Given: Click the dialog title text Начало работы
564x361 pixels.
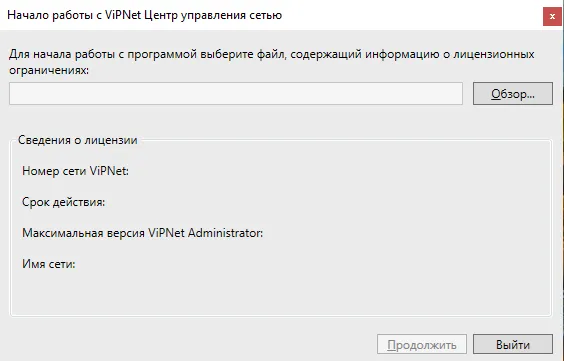Looking at the screenshot, I should [50, 15].
